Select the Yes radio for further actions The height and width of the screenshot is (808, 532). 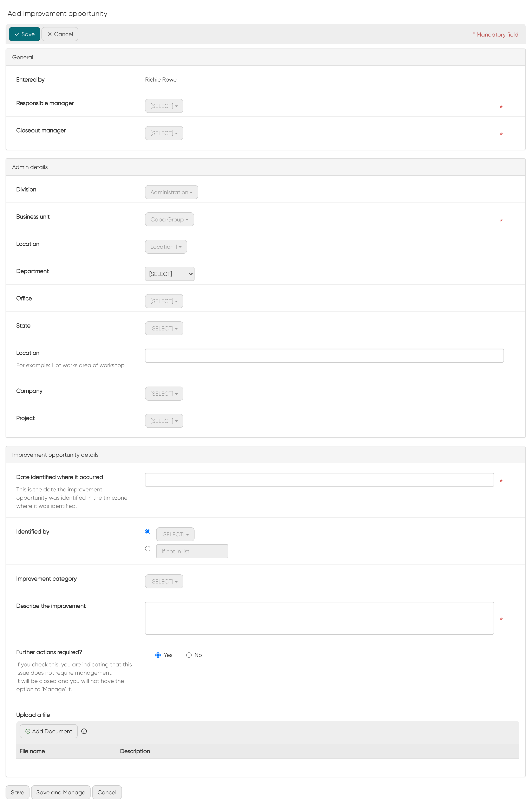(x=158, y=655)
